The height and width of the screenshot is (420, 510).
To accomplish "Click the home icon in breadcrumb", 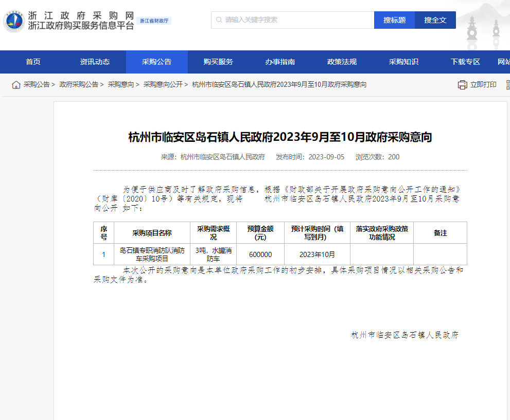I will point(16,85).
